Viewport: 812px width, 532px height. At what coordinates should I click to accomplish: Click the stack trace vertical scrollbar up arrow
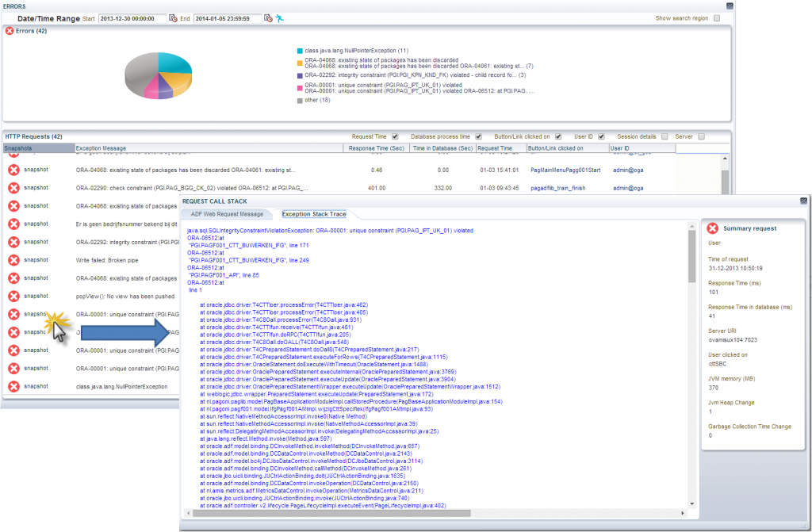691,227
